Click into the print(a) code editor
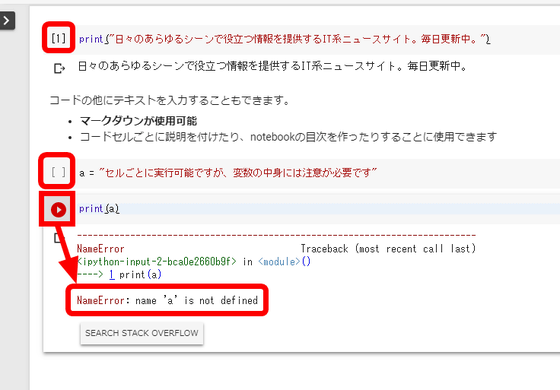The width and height of the screenshot is (560, 390). pos(318,209)
